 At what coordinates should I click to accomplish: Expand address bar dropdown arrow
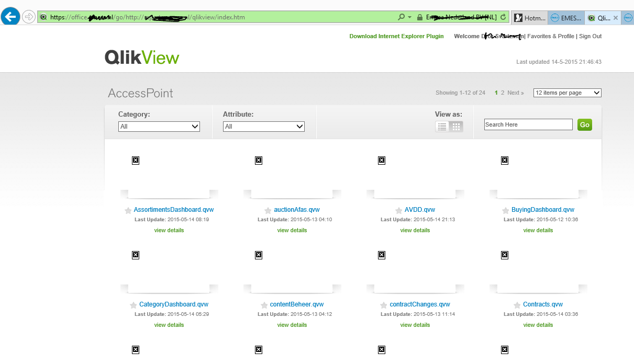coord(409,17)
